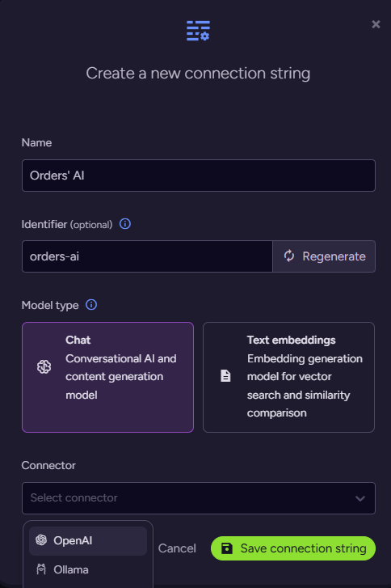This screenshot has height=588, width=391.
Task: Close the connection string dialog
Action: click(x=376, y=24)
